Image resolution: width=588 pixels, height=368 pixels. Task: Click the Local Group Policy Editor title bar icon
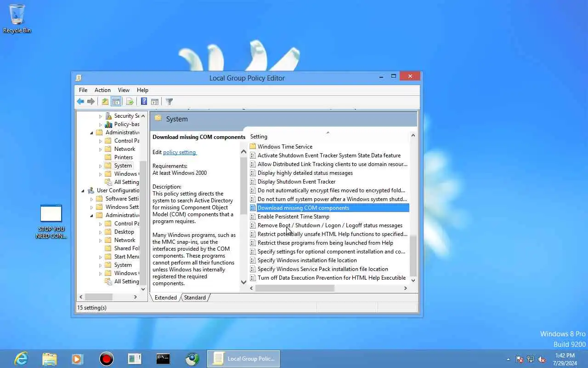[x=79, y=78]
